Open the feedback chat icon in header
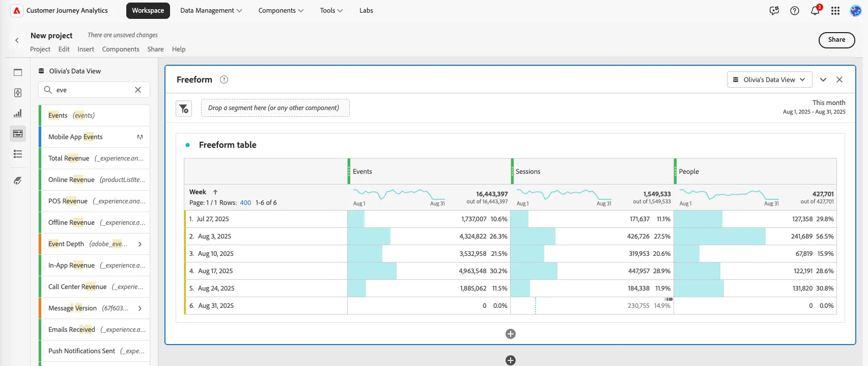The image size is (868, 366). click(x=774, y=11)
